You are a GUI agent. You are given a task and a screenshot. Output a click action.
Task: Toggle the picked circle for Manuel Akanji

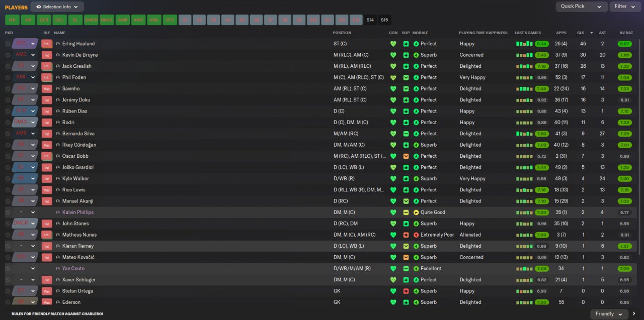click(x=8, y=201)
